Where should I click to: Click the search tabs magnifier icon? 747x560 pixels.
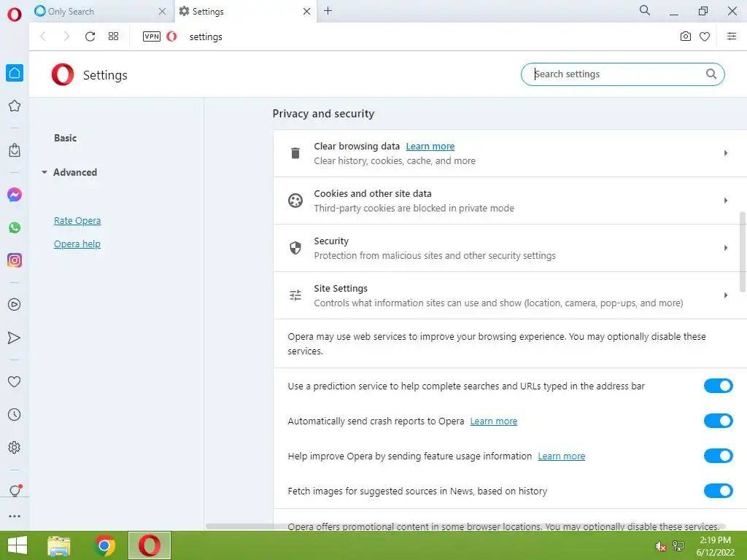point(645,10)
